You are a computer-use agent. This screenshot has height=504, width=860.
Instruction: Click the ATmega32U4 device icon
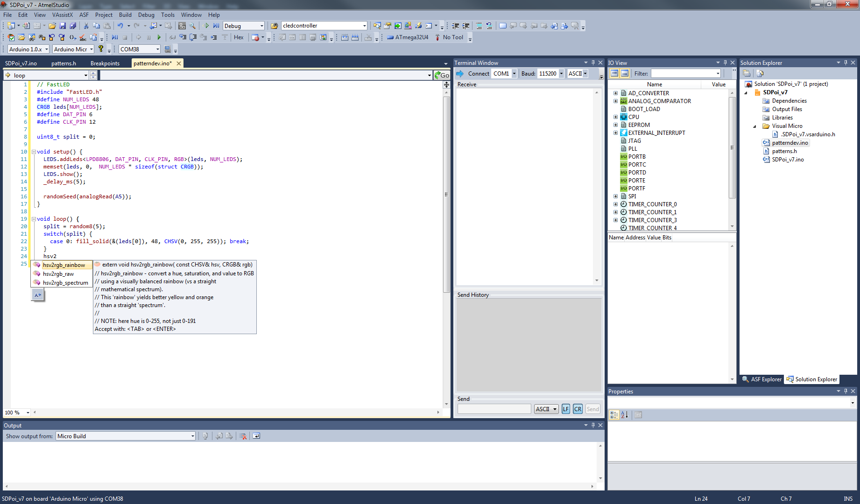[x=390, y=37]
